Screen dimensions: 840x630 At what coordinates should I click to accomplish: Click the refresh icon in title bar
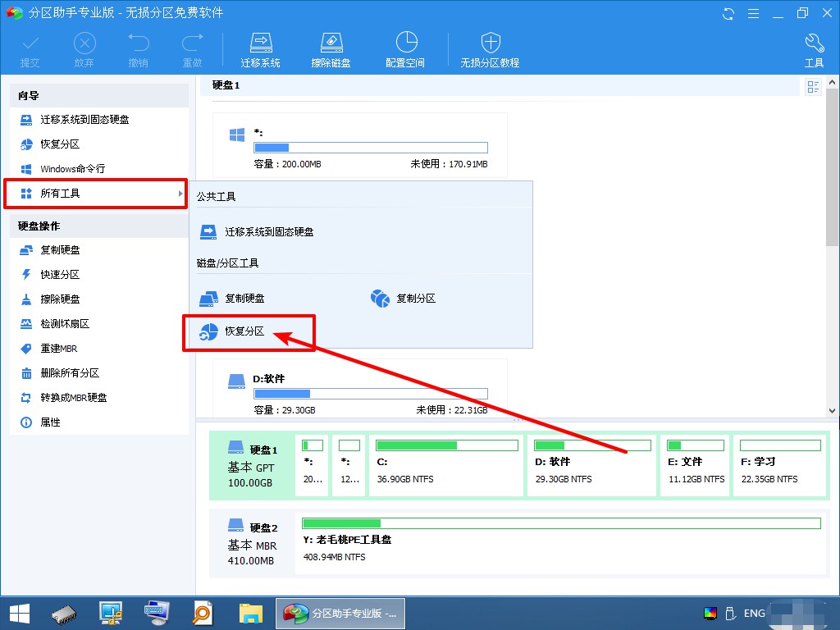tap(728, 13)
